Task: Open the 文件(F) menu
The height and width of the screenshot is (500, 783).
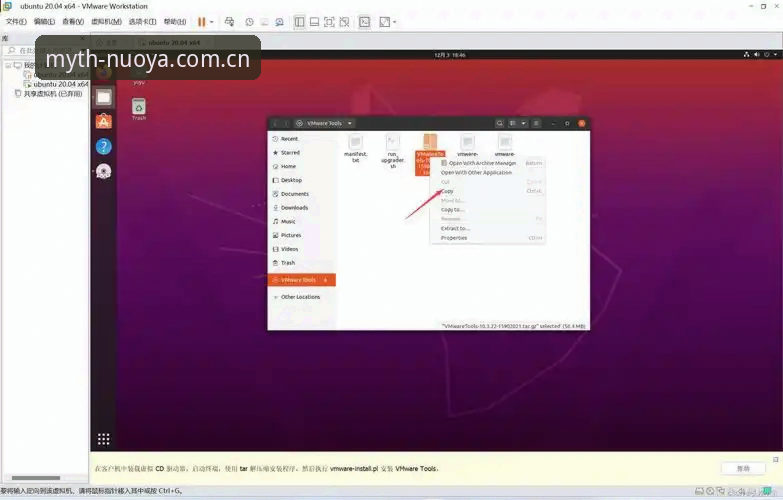Action: [16, 21]
